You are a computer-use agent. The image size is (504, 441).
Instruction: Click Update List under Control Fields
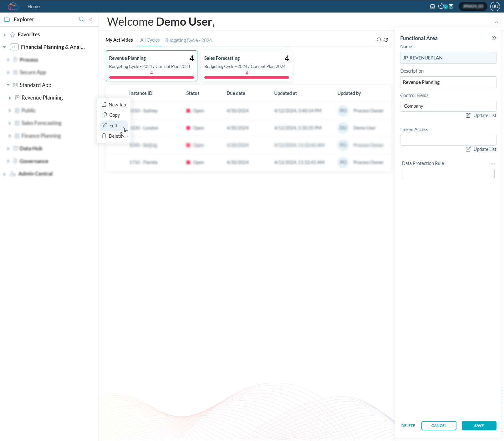[x=481, y=115]
